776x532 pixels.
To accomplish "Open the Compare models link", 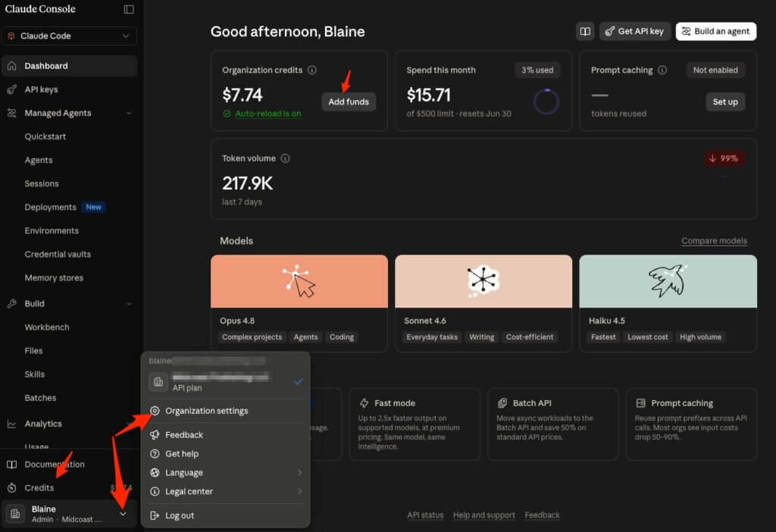I will click(714, 241).
